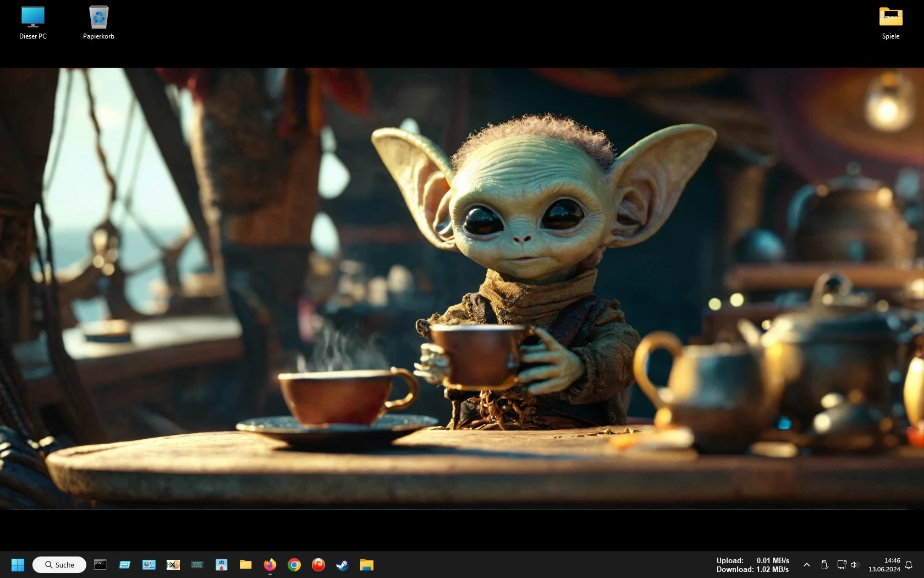
Task: Open network status tray icon
Action: coord(842,565)
